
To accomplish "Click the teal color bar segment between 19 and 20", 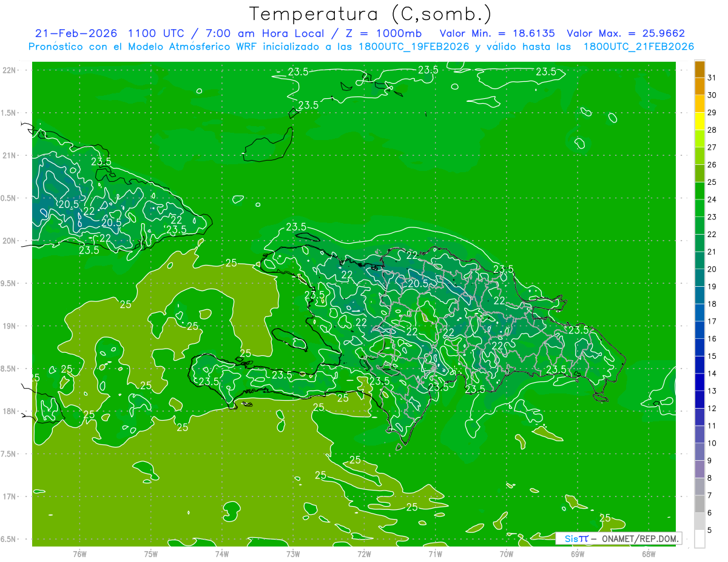I will (x=699, y=278).
